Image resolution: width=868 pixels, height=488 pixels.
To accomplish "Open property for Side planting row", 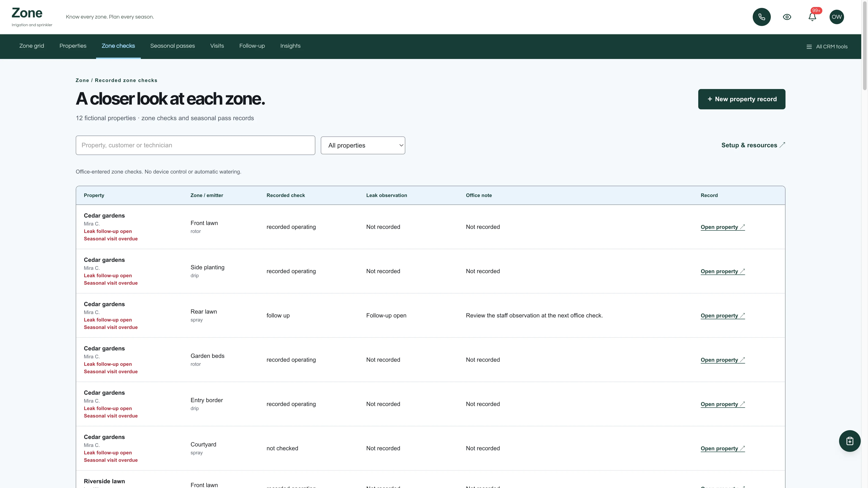I will coord(722,271).
